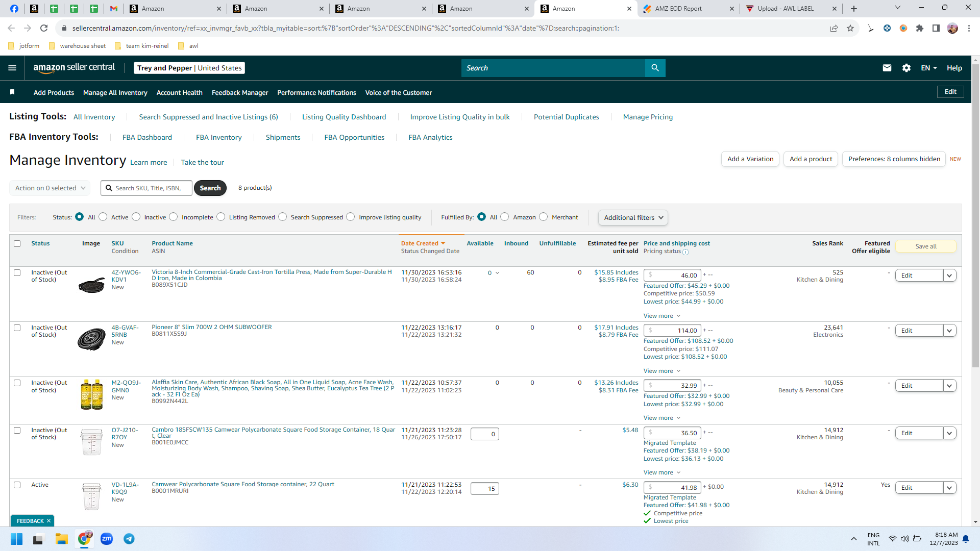Open Edit dropdown arrow for Alaffia Skin Care
Screen dimensions: 980x551
tap(949, 386)
